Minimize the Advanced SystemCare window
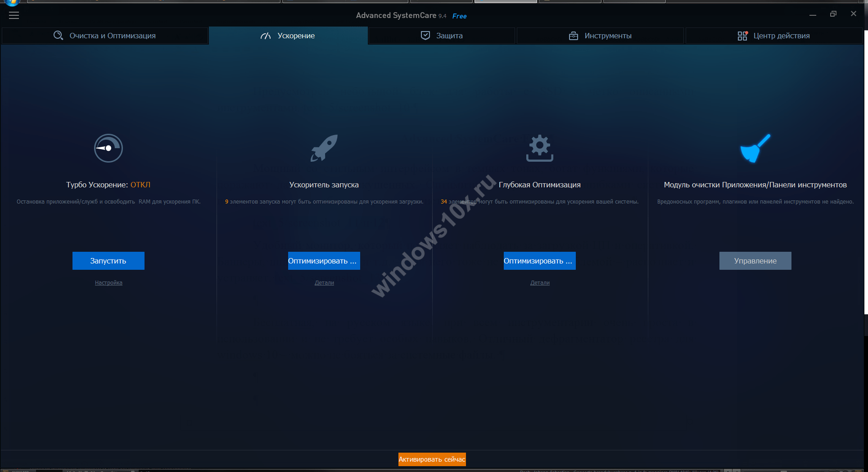The width and height of the screenshot is (868, 472). click(813, 15)
